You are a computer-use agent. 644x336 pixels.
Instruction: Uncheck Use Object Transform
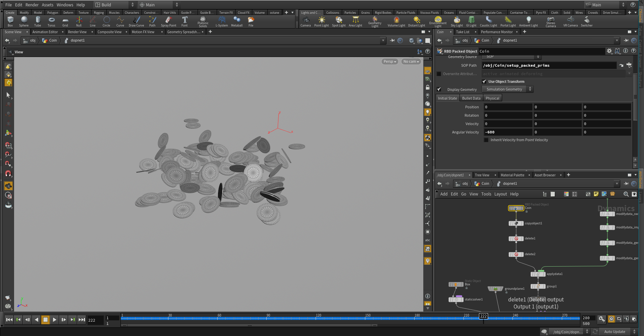tap(484, 81)
